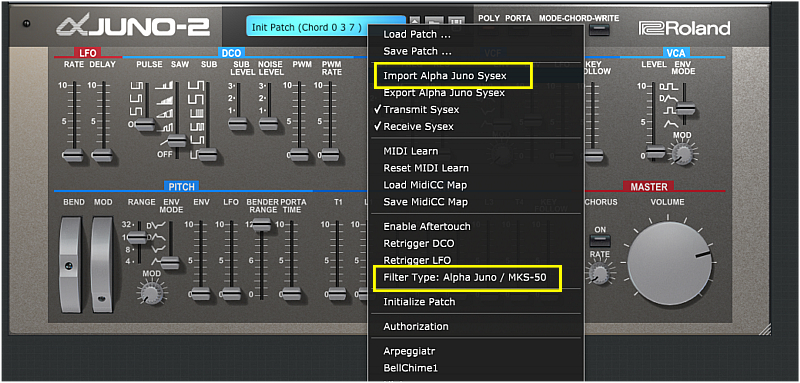Viewport: 800px width, 383px height.
Task: Click the PORTA TIME slider handle
Action: [291, 294]
